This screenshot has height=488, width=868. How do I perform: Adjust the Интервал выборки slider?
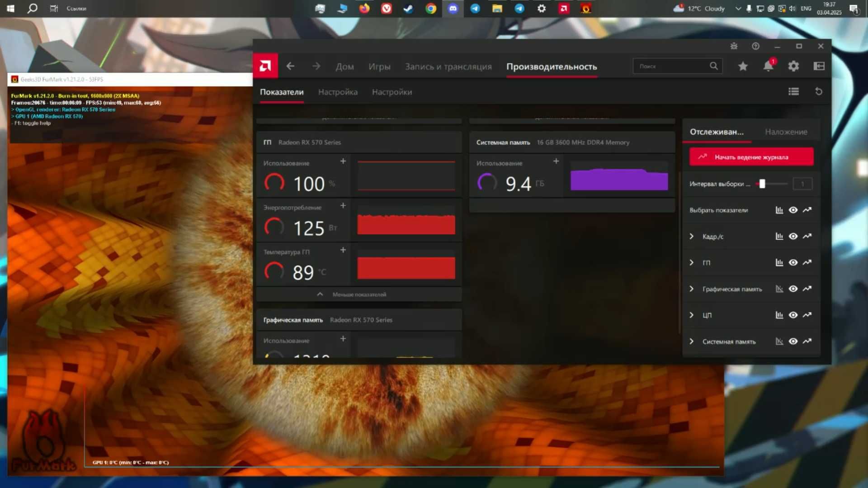762,184
